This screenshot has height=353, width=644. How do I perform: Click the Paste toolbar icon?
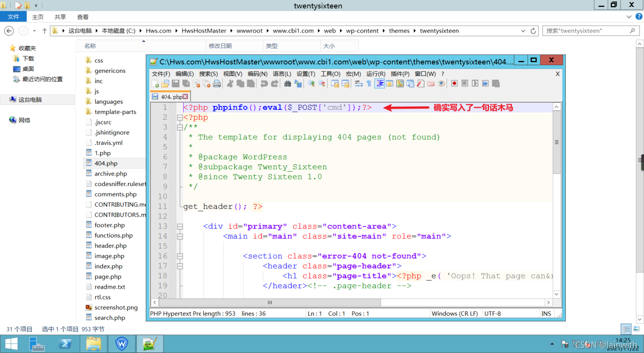[x=251, y=84]
